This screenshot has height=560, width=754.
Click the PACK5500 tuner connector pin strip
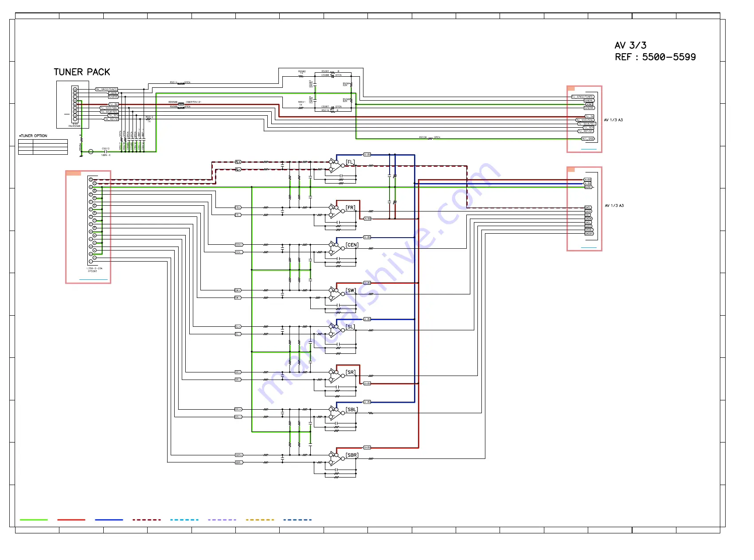(75, 104)
